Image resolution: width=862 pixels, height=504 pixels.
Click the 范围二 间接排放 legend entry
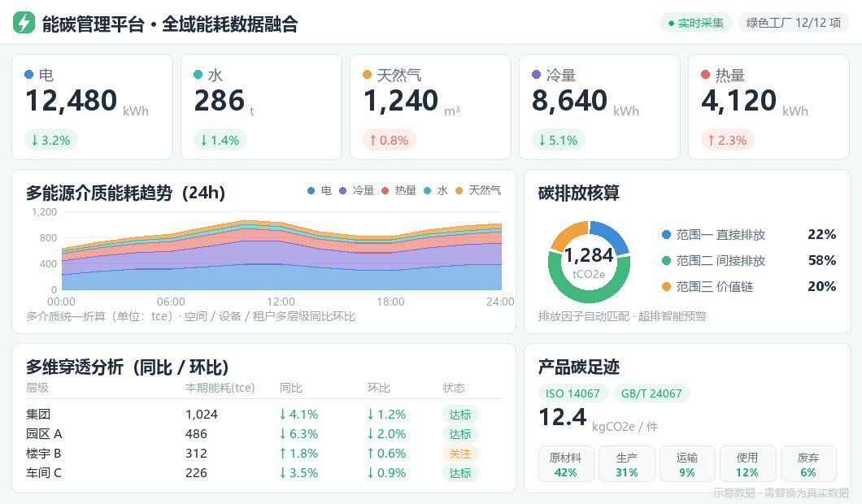[713, 260]
